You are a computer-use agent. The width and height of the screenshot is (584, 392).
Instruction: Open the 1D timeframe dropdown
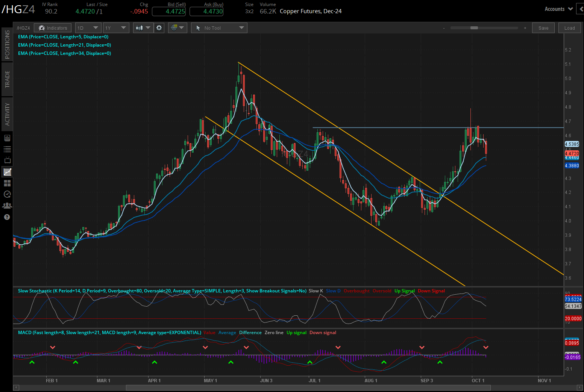(88, 27)
